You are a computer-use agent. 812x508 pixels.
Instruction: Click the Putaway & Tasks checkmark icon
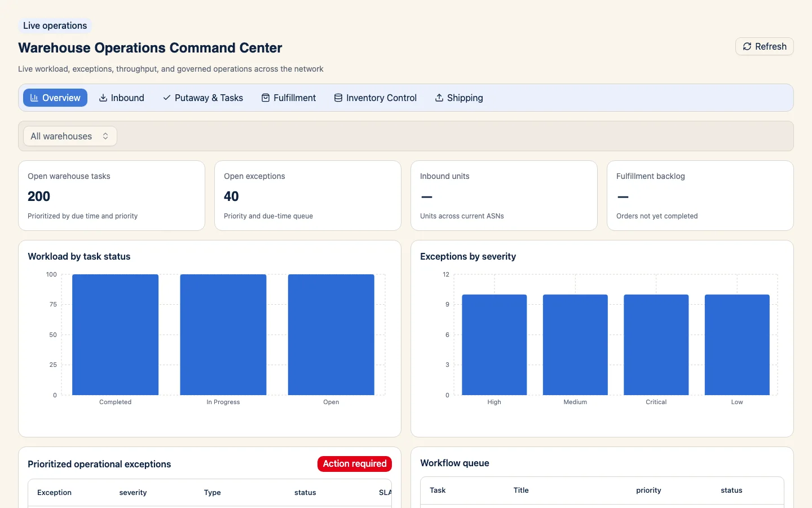[167, 98]
